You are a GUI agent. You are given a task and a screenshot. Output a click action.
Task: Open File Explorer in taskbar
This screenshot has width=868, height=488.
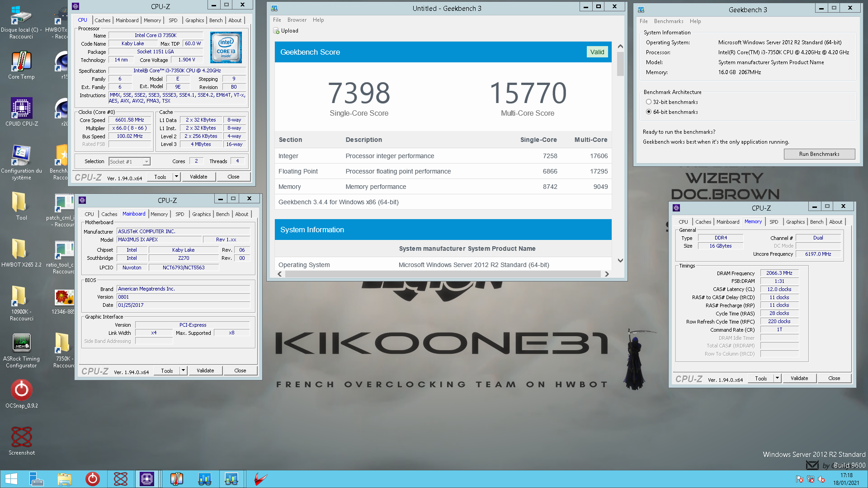64,479
